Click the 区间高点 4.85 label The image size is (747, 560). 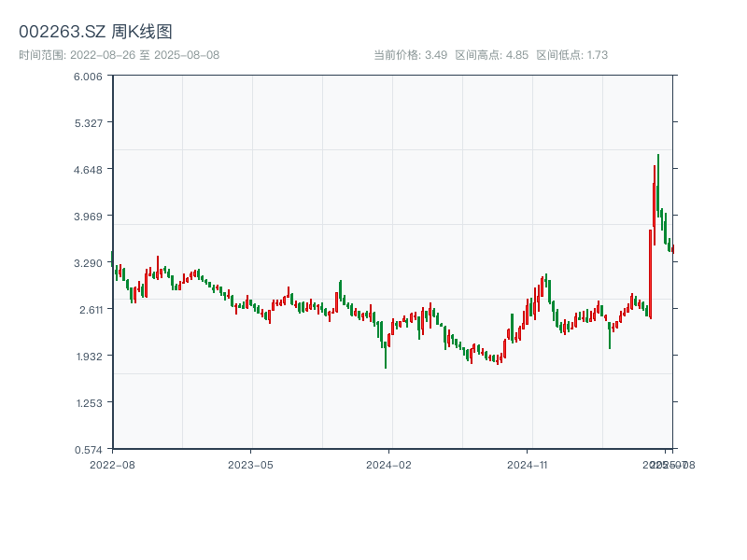point(491,55)
